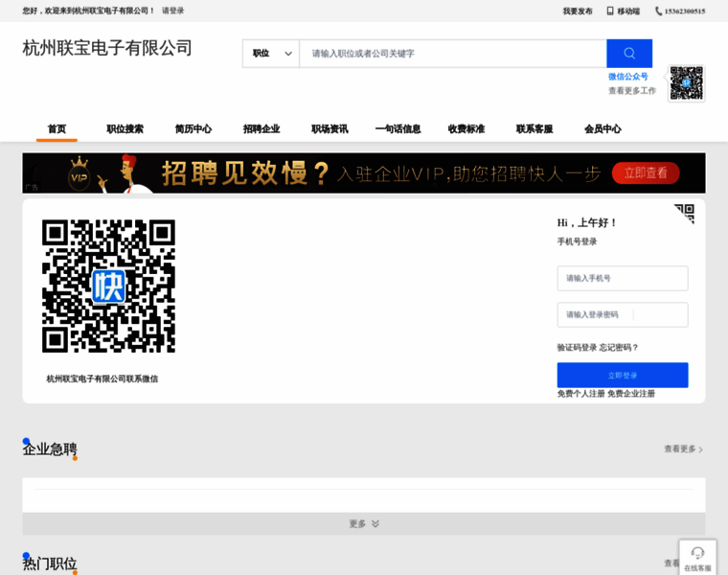Click 请登录 in the top bar
This screenshot has height=575, width=728.
(x=172, y=11)
